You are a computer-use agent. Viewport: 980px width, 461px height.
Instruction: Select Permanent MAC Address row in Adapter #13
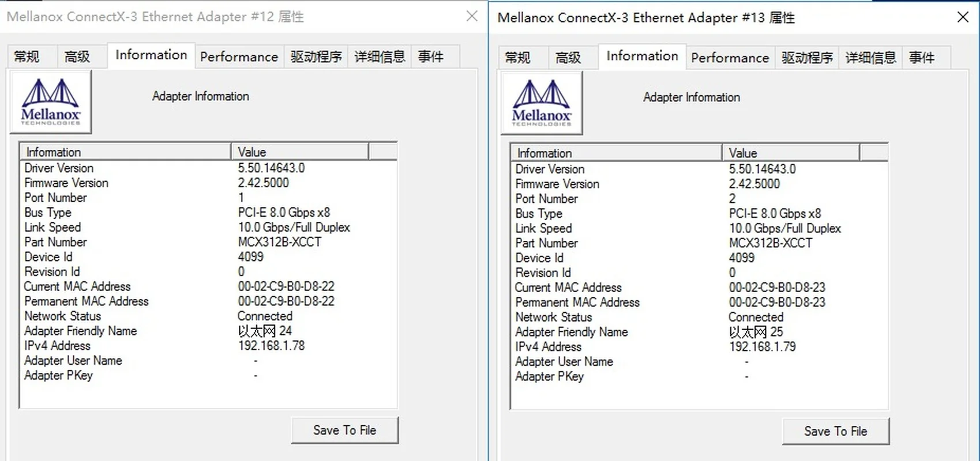[x=699, y=303]
